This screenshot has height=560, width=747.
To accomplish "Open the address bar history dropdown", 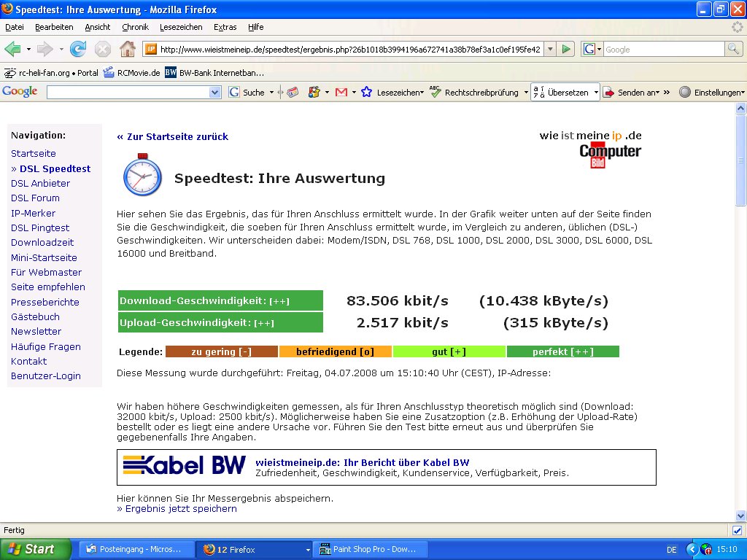I will pos(549,49).
